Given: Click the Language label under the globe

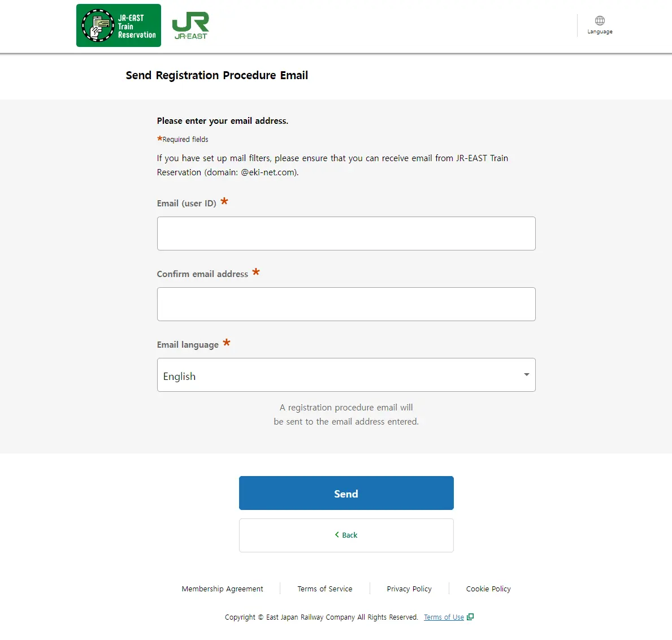Looking at the screenshot, I should [x=600, y=32].
